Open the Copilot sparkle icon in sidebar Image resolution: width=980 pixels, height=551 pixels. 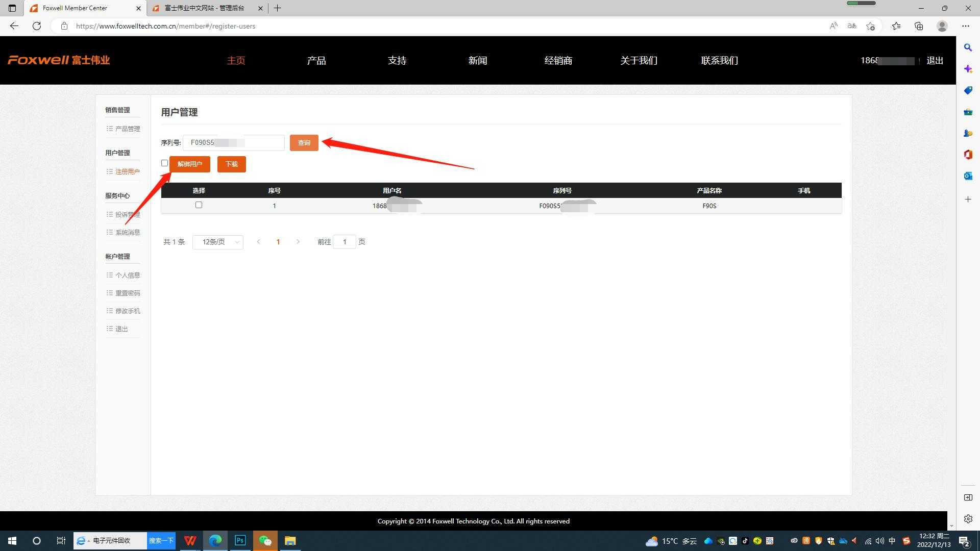tap(968, 69)
